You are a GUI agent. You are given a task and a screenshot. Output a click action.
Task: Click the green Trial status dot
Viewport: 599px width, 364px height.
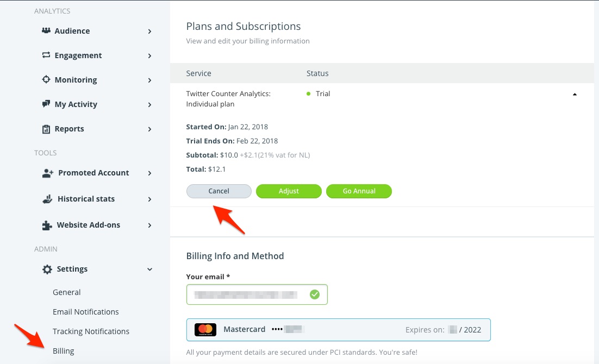click(x=308, y=93)
